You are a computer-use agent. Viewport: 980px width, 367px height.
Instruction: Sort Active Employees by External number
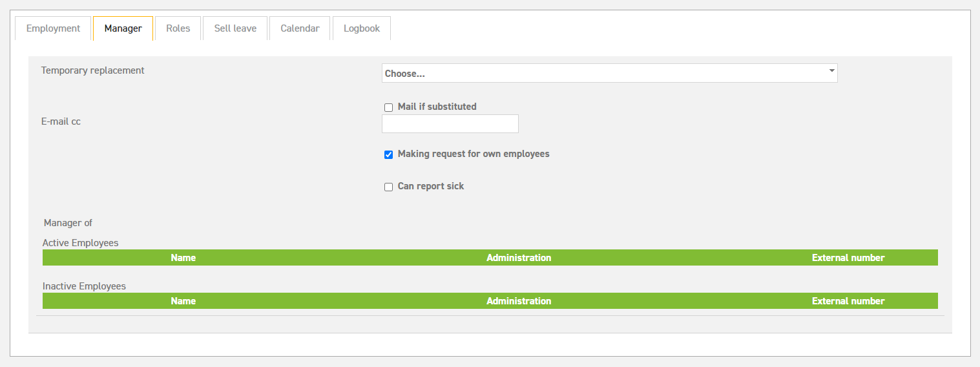tap(848, 258)
